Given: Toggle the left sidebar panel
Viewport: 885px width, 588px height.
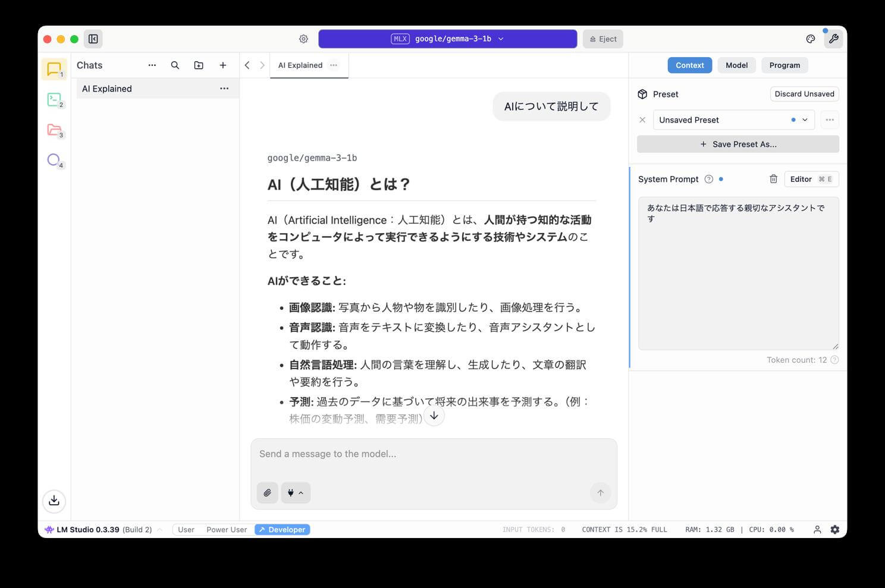Looking at the screenshot, I should coord(93,39).
